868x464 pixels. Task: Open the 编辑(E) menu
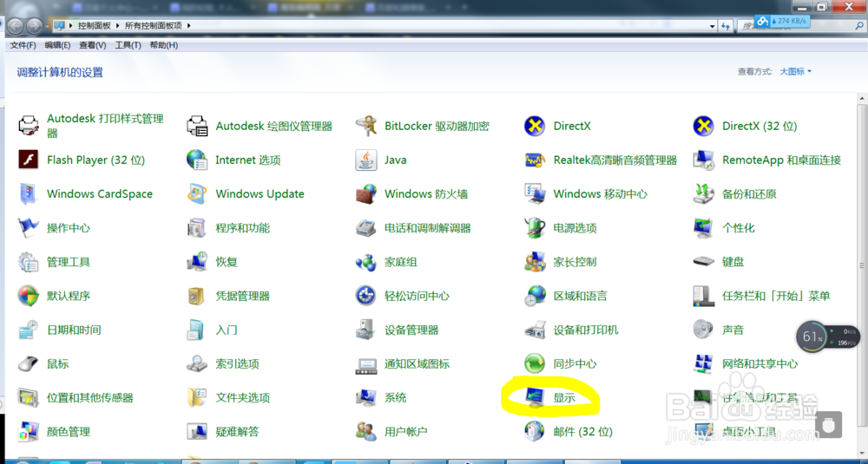pos(57,45)
